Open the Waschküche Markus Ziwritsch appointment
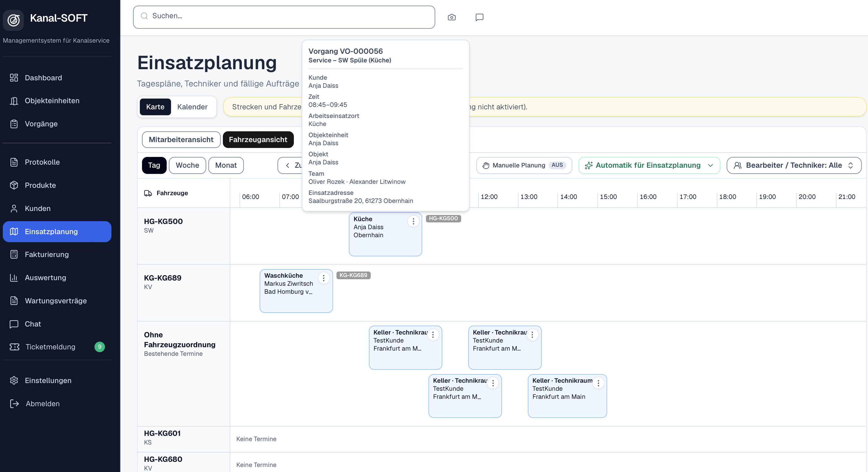This screenshot has width=868, height=472. point(296,291)
